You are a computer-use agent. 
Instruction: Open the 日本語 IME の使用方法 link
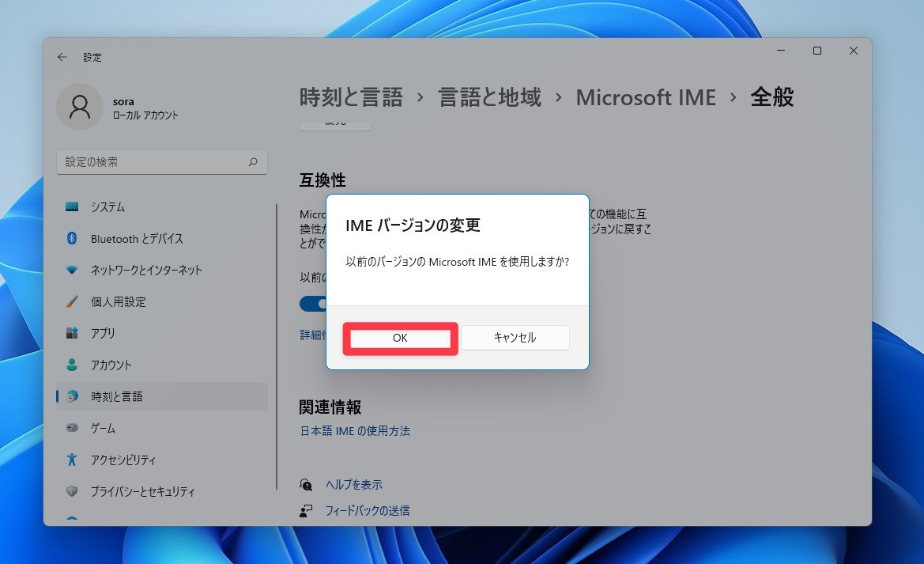tap(354, 431)
